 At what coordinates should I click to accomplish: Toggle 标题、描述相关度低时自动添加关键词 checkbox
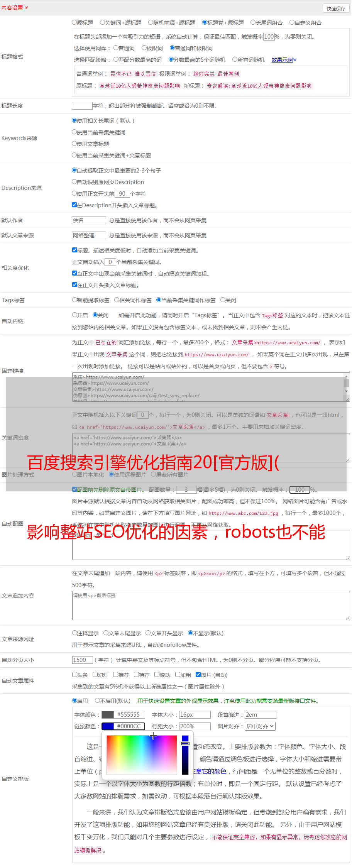[75, 250]
